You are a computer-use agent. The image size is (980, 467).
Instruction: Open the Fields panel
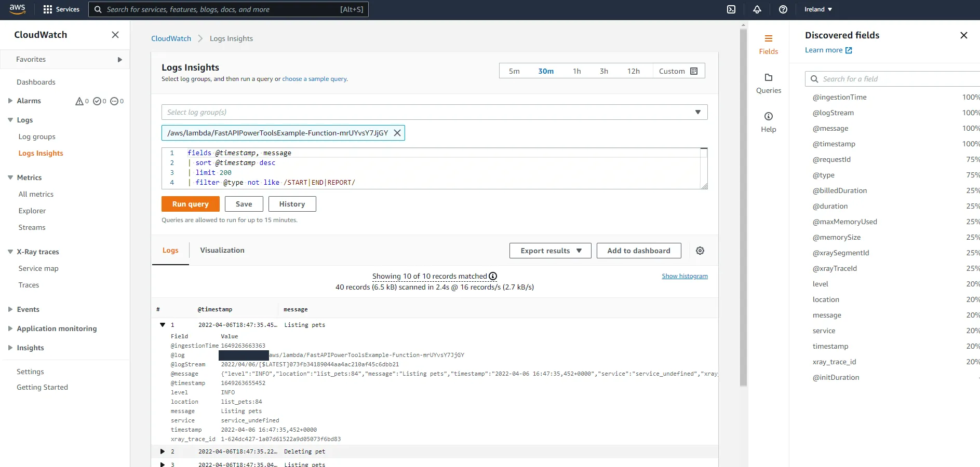tap(768, 44)
